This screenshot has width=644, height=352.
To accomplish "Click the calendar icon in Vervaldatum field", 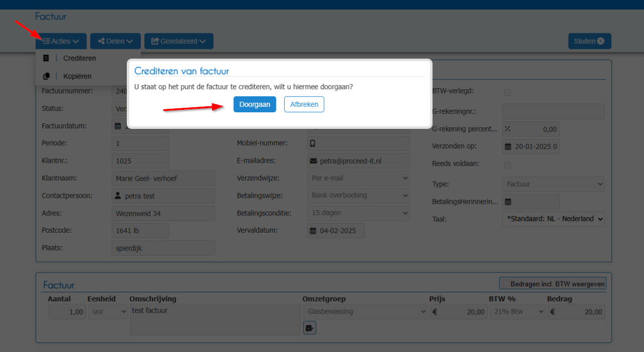I will [x=313, y=231].
